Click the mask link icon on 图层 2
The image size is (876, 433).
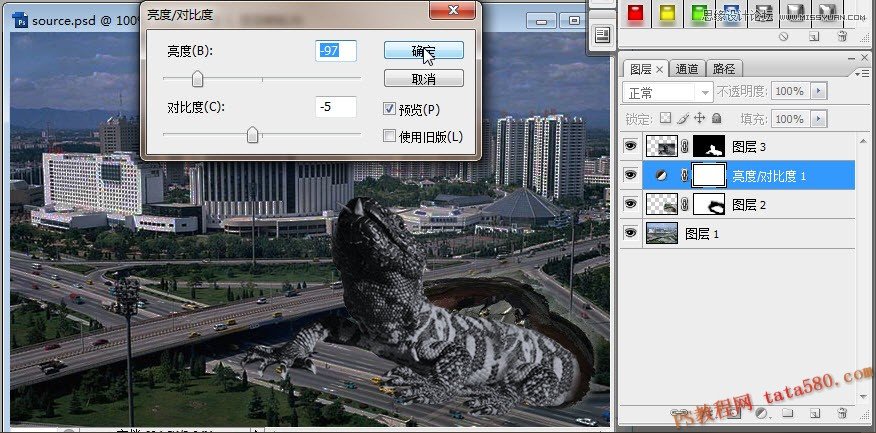(x=685, y=204)
